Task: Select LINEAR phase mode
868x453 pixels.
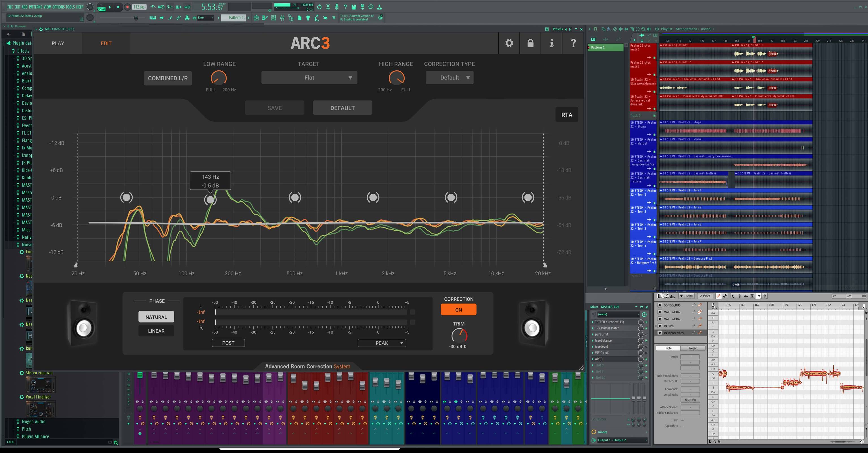Action: pyautogui.click(x=156, y=331)
